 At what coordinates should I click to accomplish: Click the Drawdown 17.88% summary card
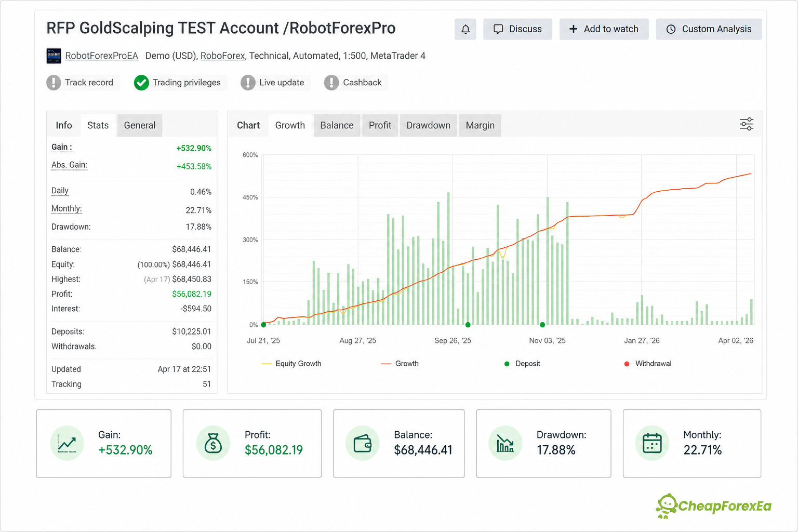(x=543, y=444)
